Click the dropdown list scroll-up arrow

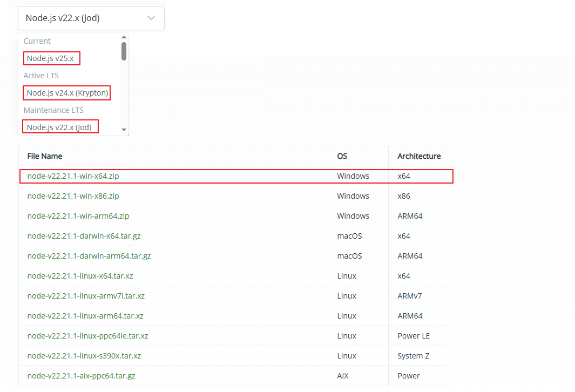click(x=124, y=37)
